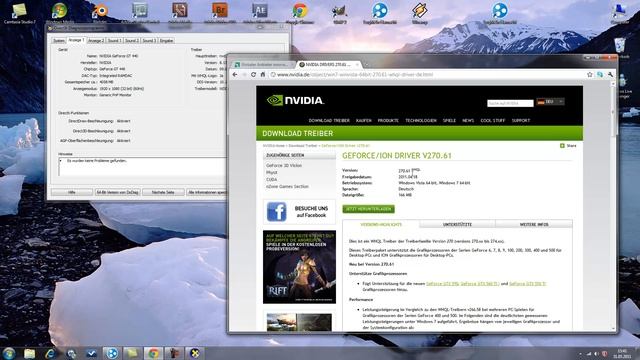
Task: Show hidden system tray icons
Action: (580, 353)
